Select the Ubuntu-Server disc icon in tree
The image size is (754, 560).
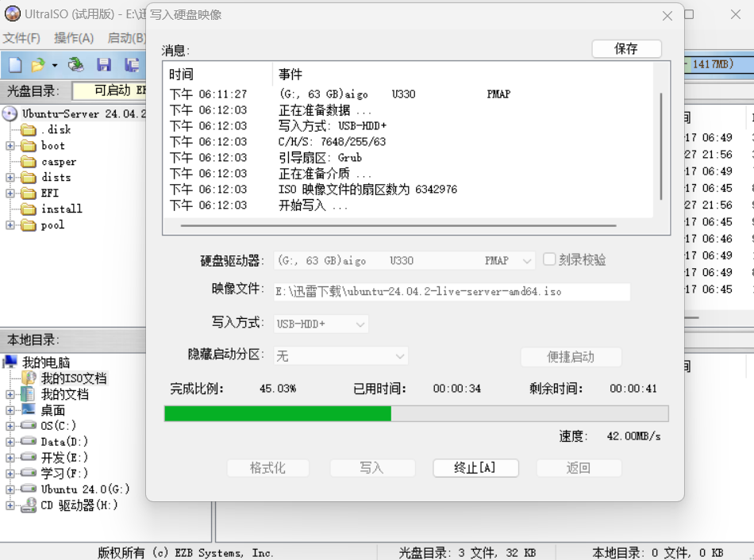point(10,113)
